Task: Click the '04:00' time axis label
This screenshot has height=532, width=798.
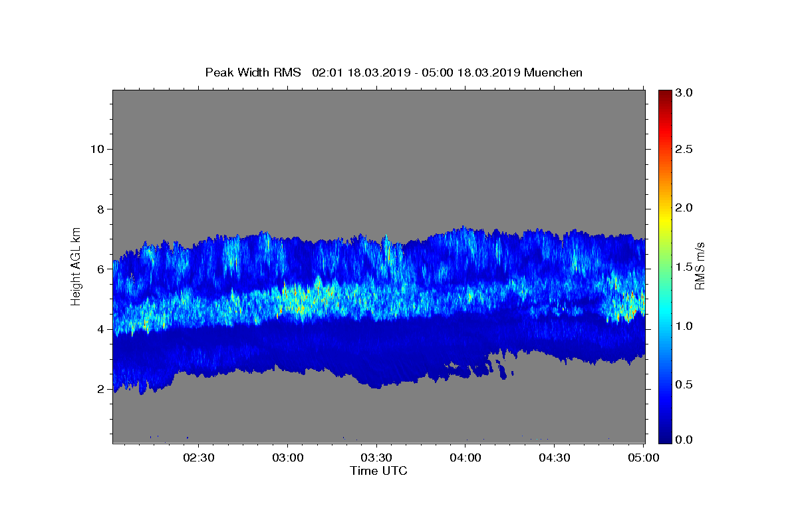Action: [466, 458]
